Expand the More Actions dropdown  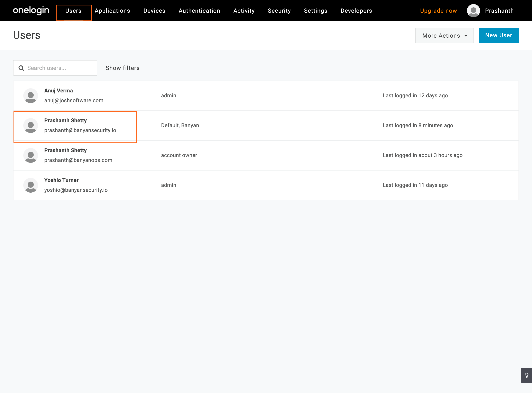click(444, 36)
